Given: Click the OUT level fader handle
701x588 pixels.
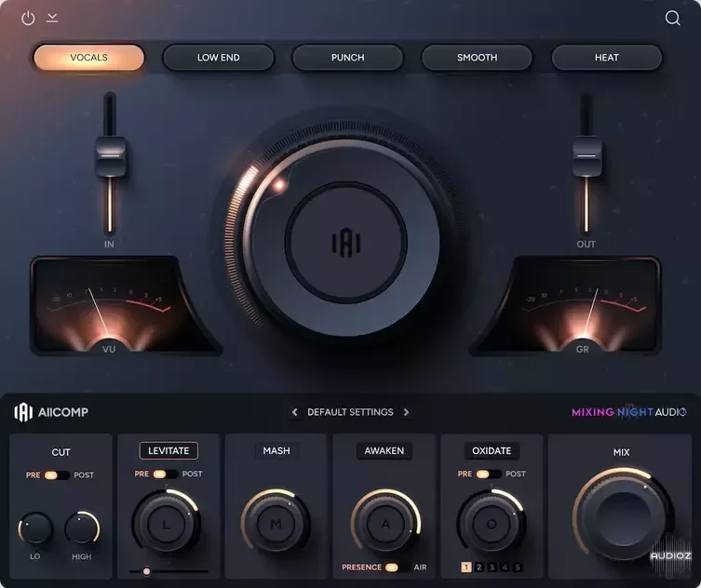Looking at the screenshot, I should 586,157.
